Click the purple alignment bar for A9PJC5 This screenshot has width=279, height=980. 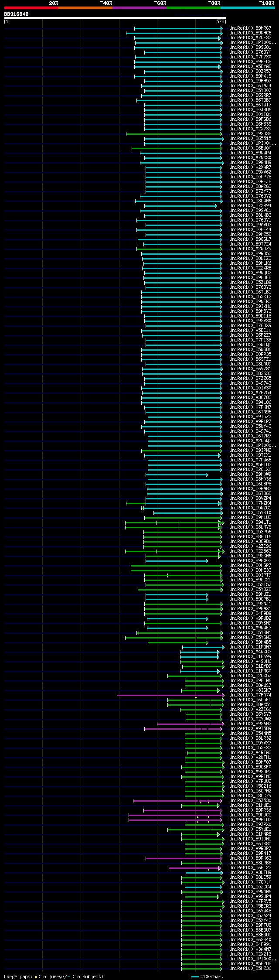[x=176, y=815]
